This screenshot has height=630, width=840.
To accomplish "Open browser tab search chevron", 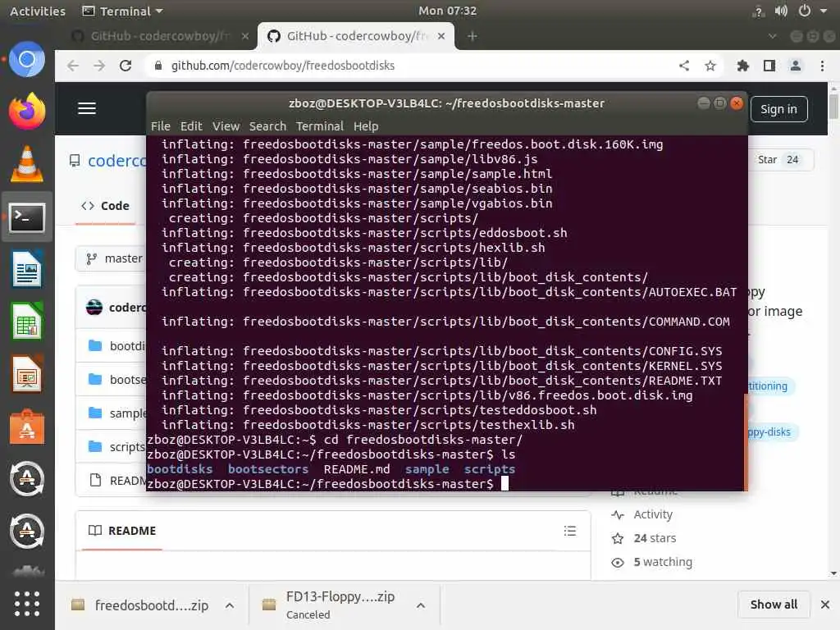I will [773, 36].
